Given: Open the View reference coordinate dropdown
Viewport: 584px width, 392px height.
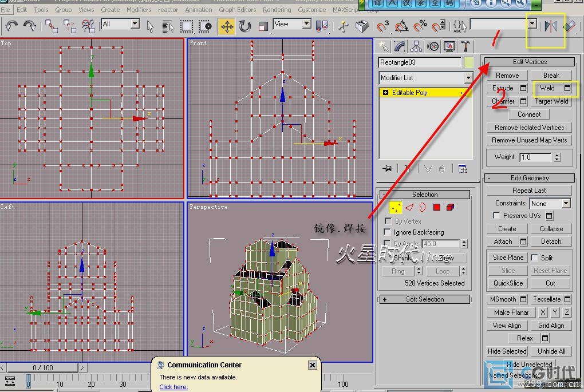Looking at the screenshot, I should click(x=307, y=24).
